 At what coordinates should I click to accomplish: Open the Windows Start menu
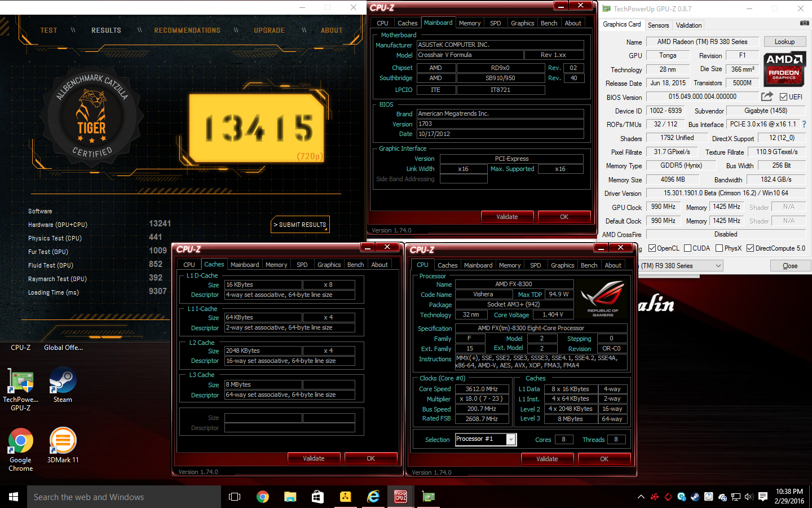(14, 497)
